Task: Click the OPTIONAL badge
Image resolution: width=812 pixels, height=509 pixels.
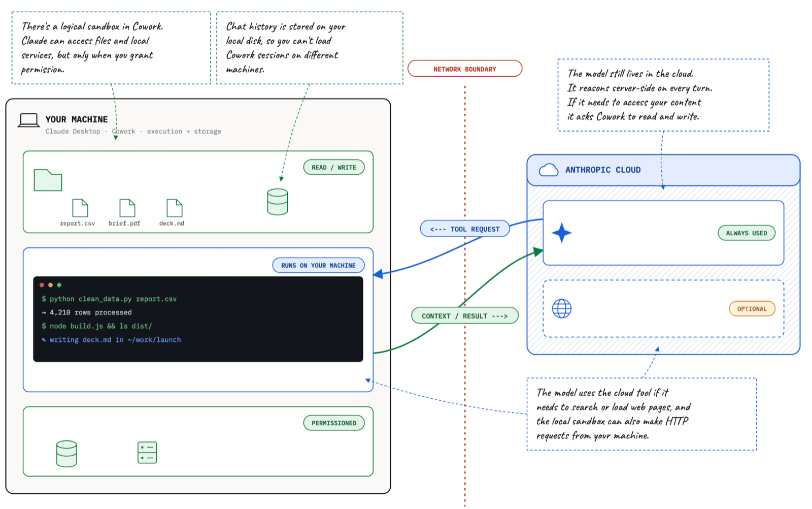Action: pos(752,309)
